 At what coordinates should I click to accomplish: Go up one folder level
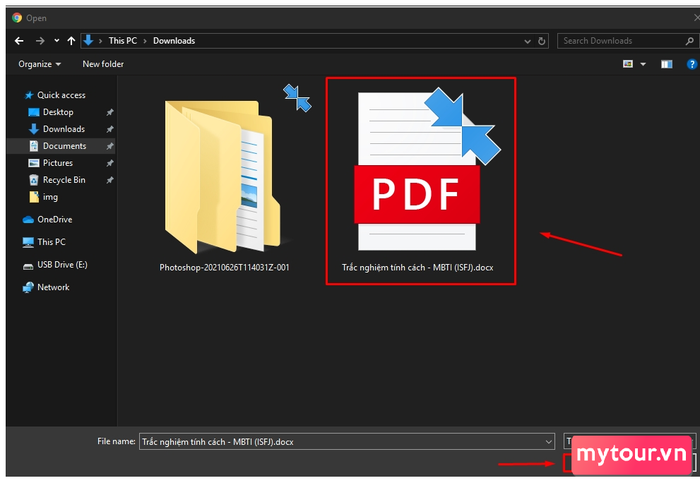point(71,41)
